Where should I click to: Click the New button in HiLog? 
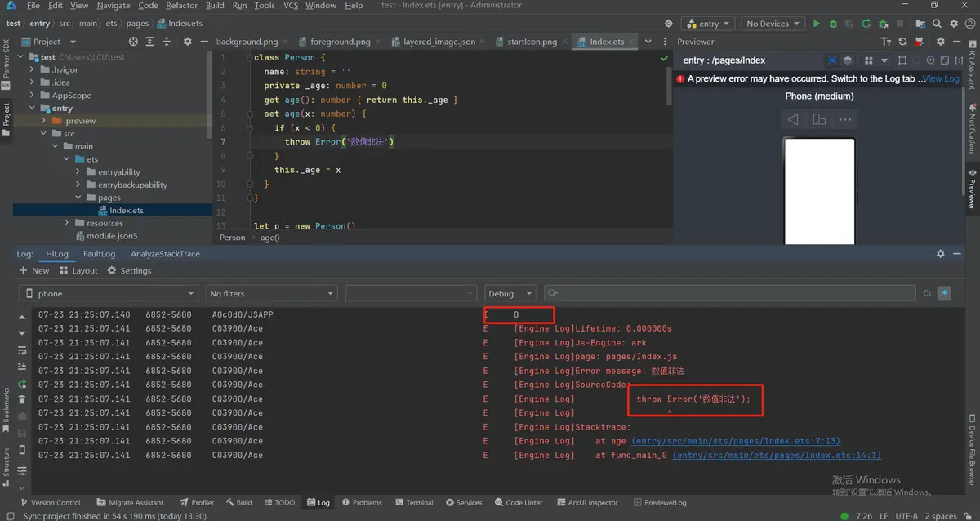click(x=33, y=270)
